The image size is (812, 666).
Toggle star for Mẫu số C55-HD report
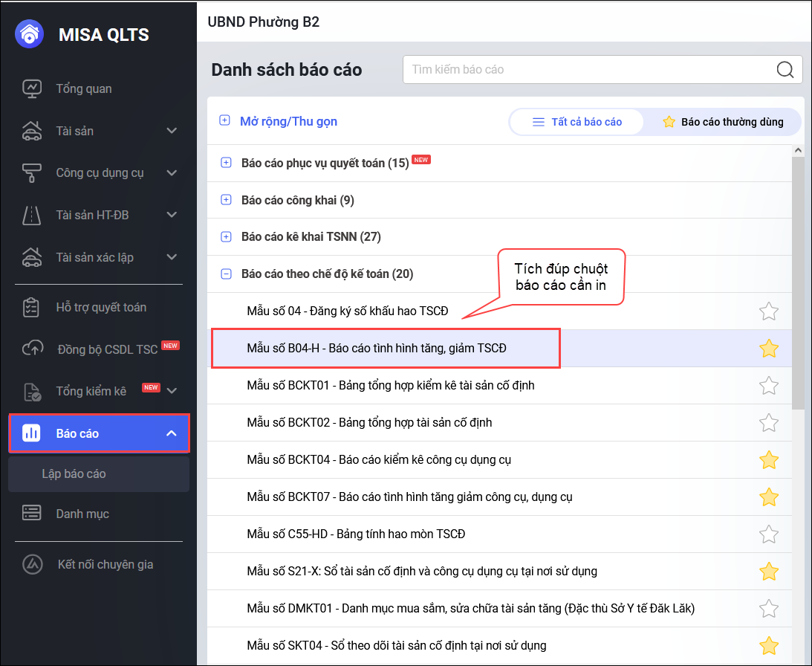(768, 534)
